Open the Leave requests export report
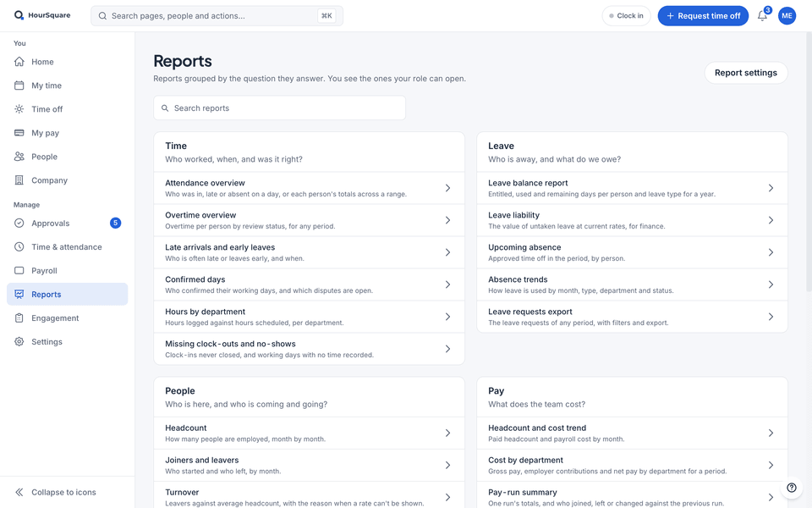812x508 pixels. 632,317
